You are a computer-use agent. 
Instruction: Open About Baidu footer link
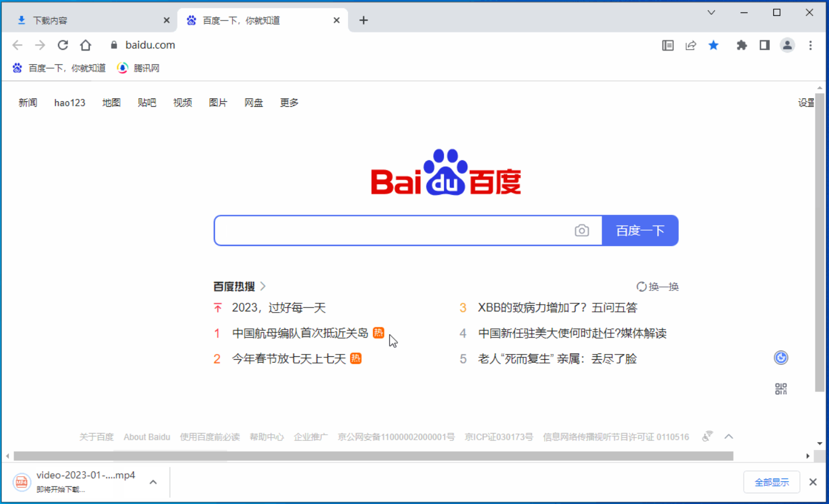pos(147,437)
